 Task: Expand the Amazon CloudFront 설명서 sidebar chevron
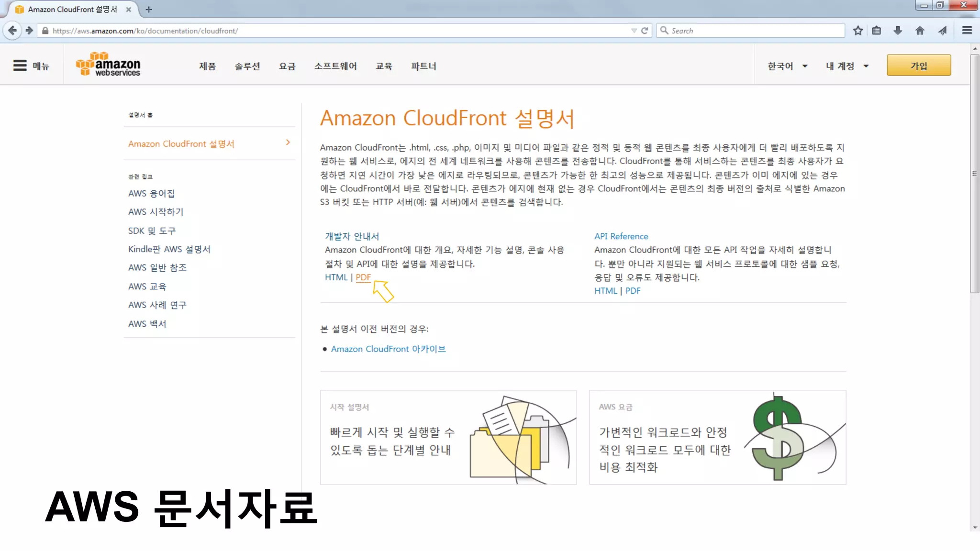point(288,143)
